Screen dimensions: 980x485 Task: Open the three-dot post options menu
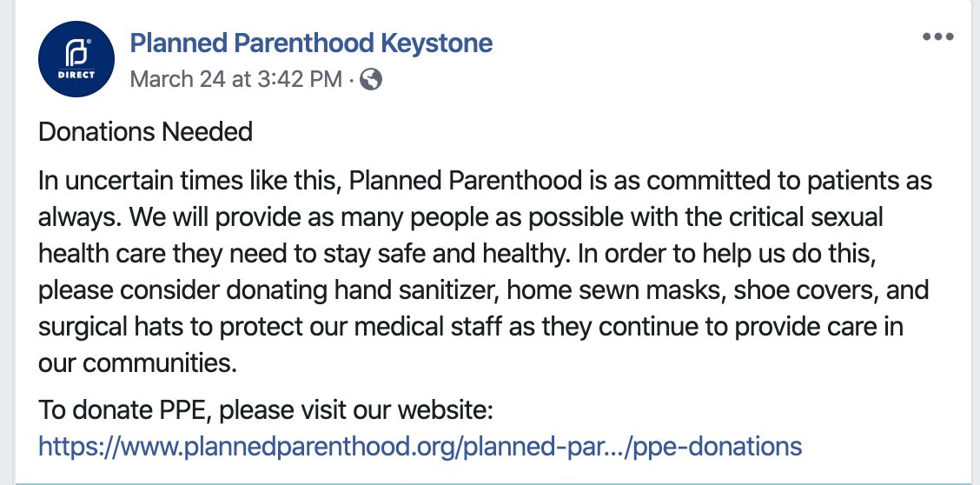(x=937, y=37)
